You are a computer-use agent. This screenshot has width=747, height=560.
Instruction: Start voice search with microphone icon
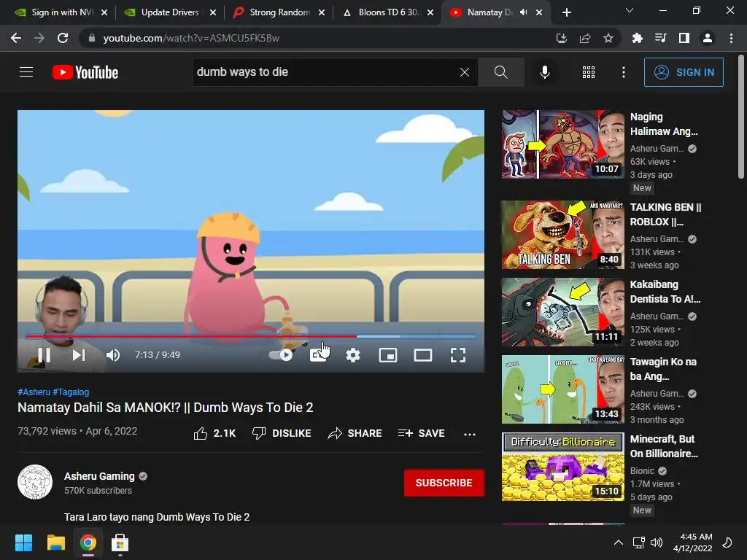[544, 72]
